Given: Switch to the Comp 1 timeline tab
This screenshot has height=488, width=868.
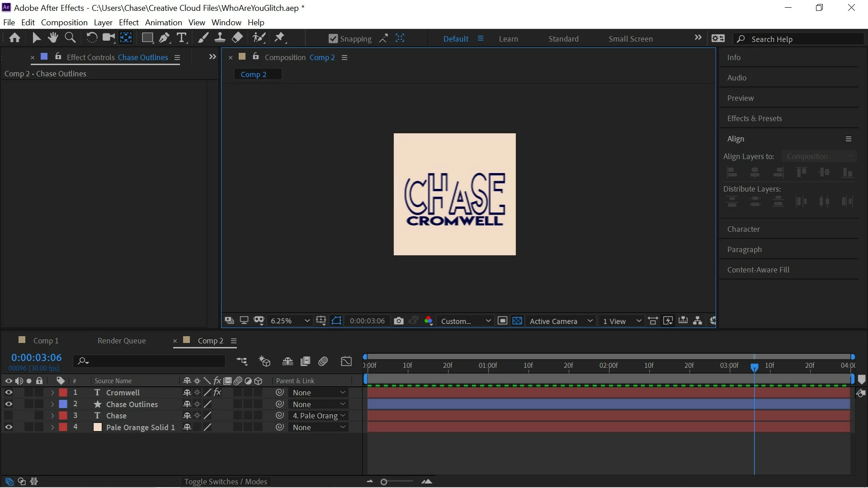Looking at the screenshot, I should click(46, 341).
